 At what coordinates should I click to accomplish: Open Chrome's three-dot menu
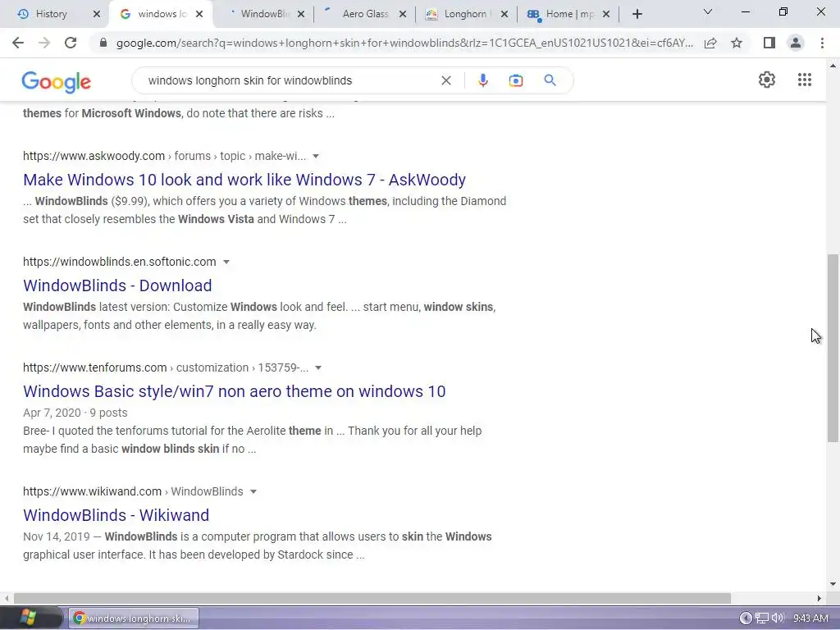coord(822,43)
